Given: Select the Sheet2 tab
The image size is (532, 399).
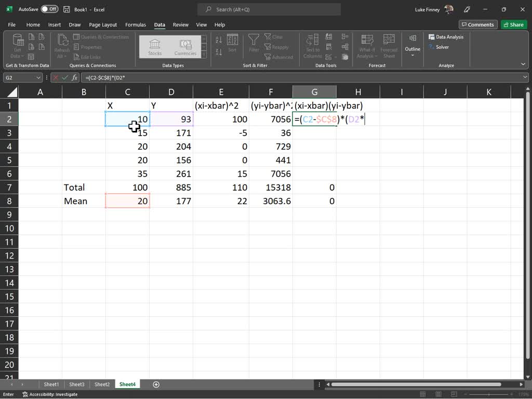Looking at the screenshot, I should (102, 384).
